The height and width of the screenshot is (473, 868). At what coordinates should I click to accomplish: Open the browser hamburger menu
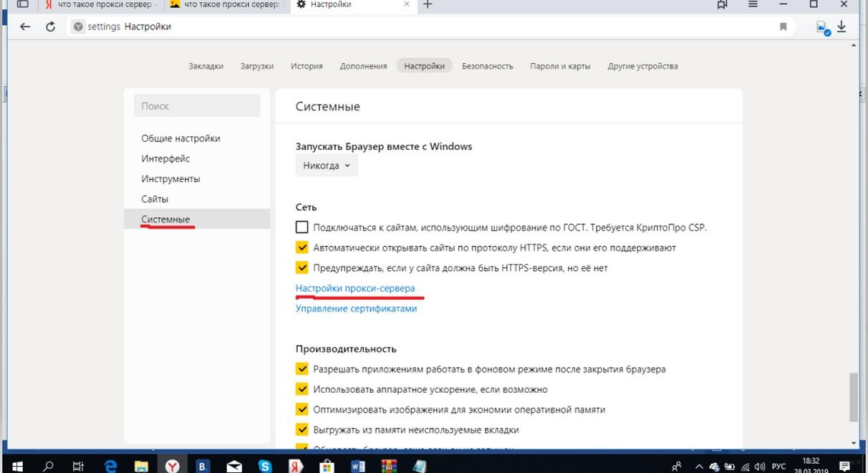pyautogui.click(x=753, y=4)
